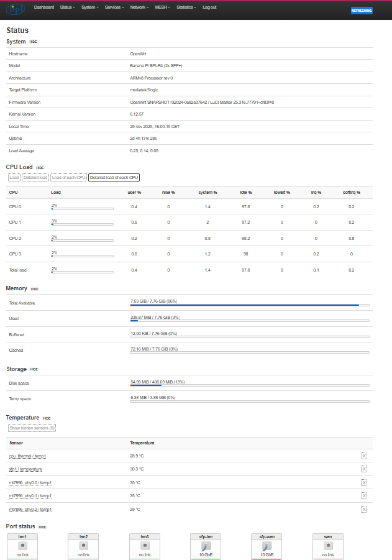
Task: Click Log out in the navigation bar
Action: click(209, 7)
